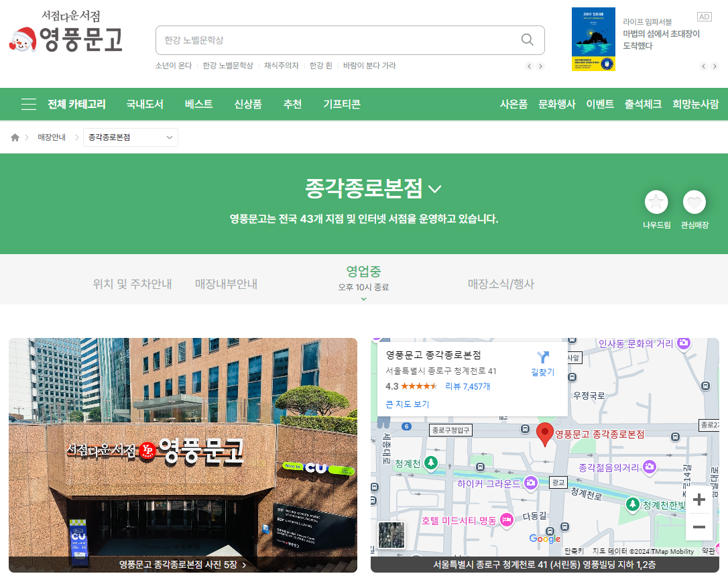Screen dimensions: 728x582
Task: Select the 영업중 tab
Action: [x=363, y=278]
